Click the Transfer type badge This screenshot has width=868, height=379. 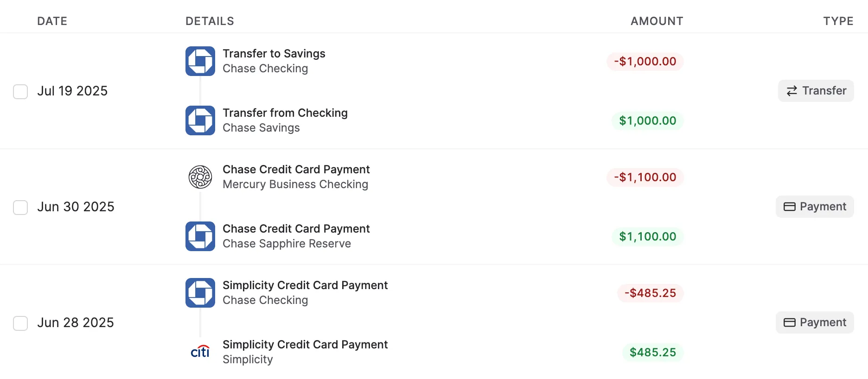[x=816, y=91]
